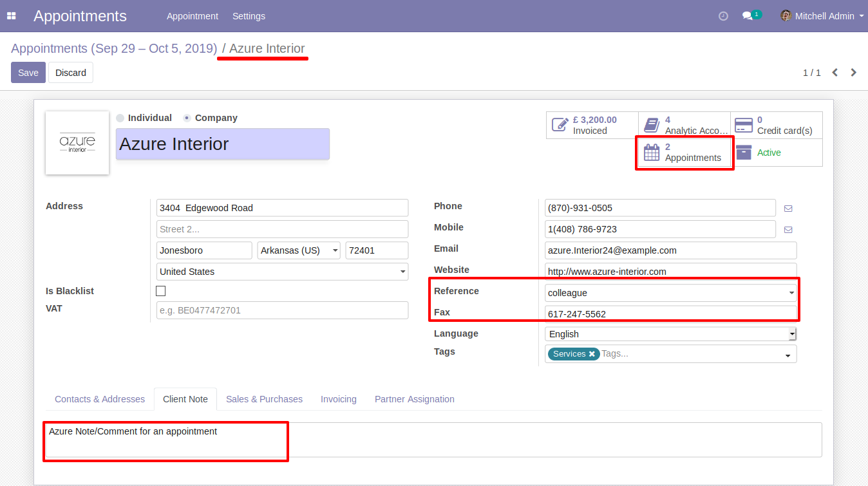Open the Arkansas (US) state dropdown

(x=299, y=250)
